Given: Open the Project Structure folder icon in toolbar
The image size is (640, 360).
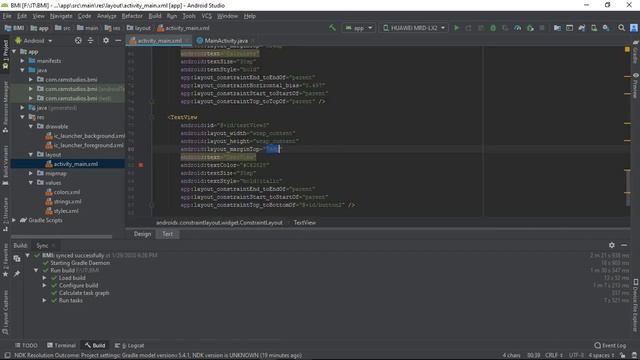Looking at the screenshot, I should pyautogui.click(x=557, y=28).
